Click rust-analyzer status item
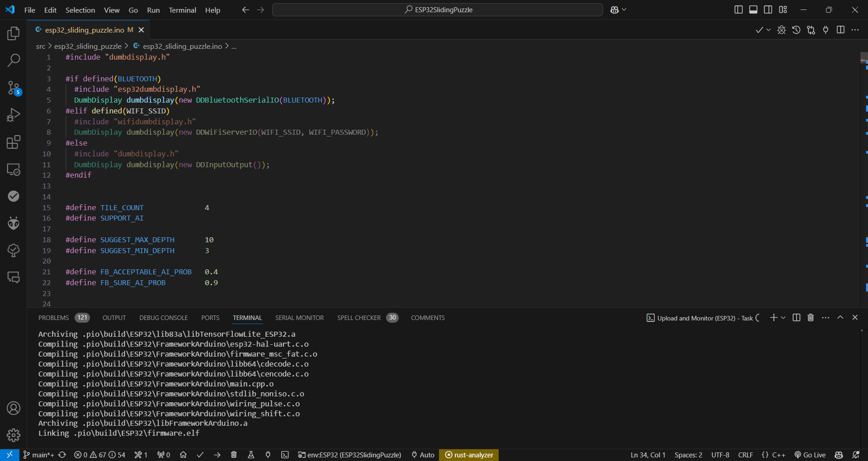This screenshot has height=461, width=868. [x=469, y=455]
